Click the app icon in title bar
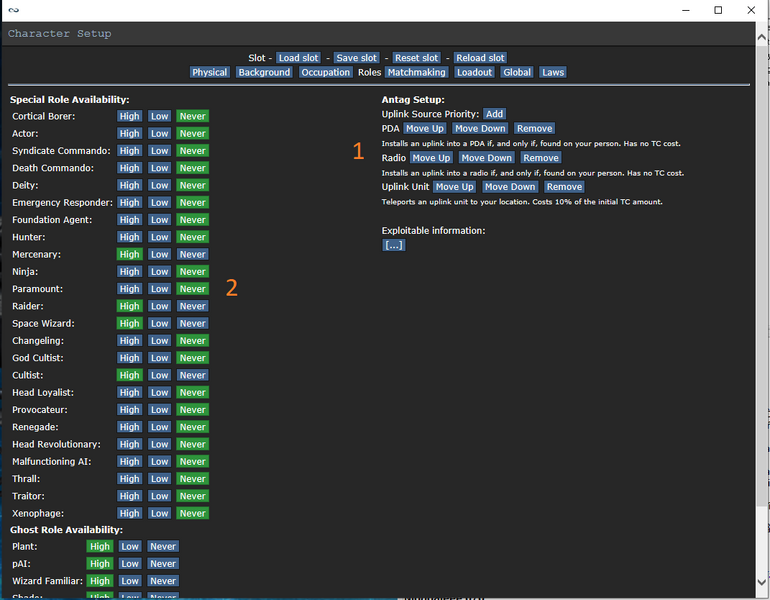Screen dimensions: 770x600 pos(14,10)
